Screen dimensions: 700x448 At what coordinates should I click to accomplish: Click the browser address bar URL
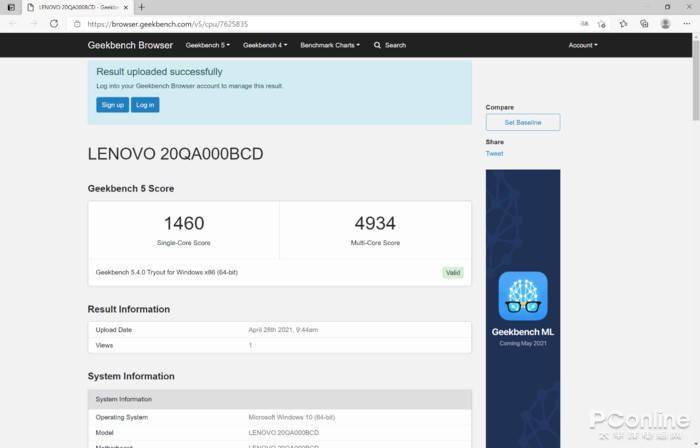click(167, 24)
